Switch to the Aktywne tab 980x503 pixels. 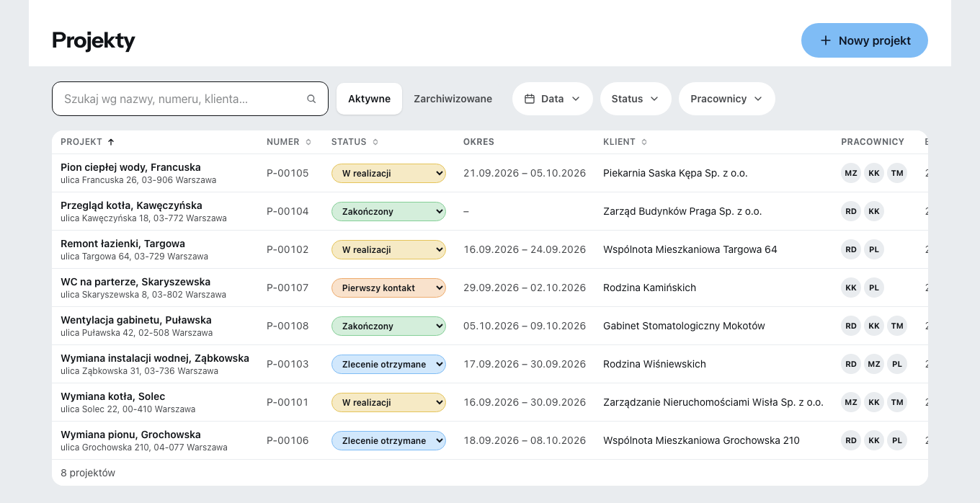pos(369,99)
